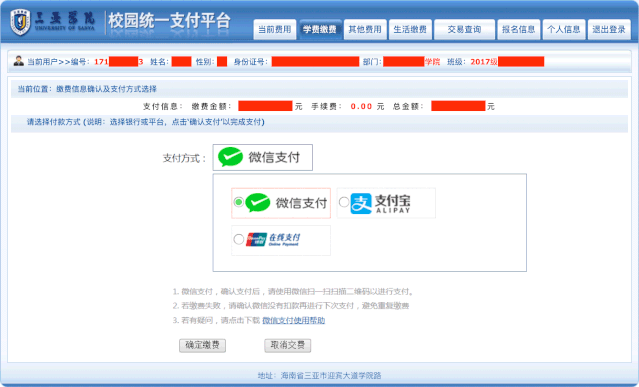Click 退出登录 to log out
Viewport: 639px width, 387px height.
(609, 29)
